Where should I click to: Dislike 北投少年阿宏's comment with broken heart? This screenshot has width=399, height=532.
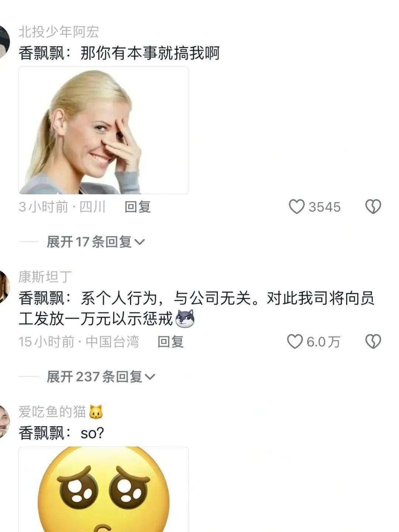(x=373, y=207)
